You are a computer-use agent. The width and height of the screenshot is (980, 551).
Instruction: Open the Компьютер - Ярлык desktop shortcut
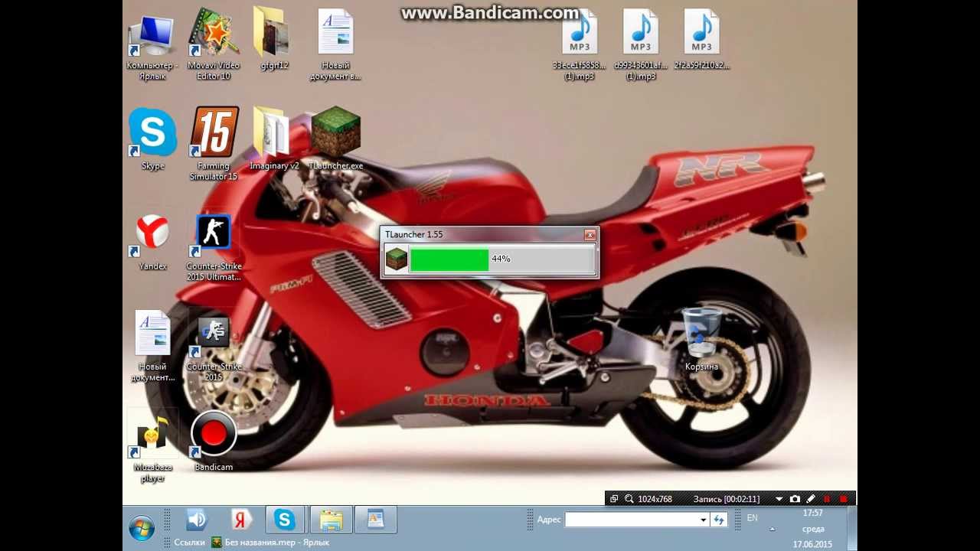[152, 44]
